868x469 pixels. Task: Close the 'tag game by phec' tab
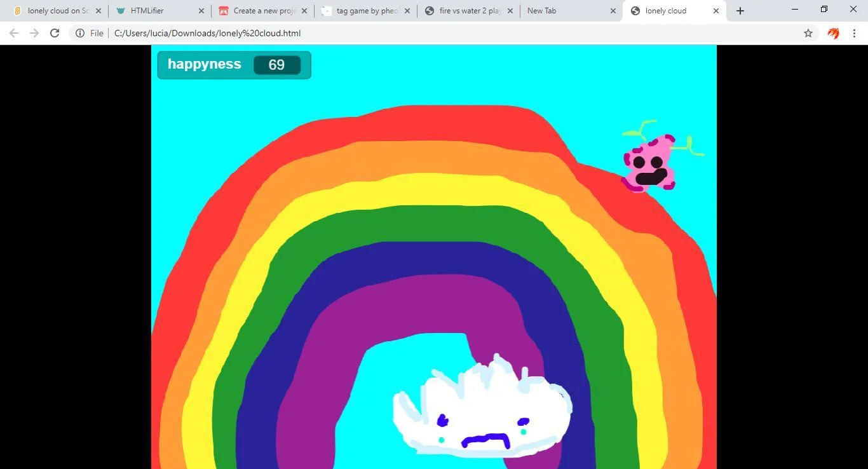pyautogui.click(x=407, y=11)
